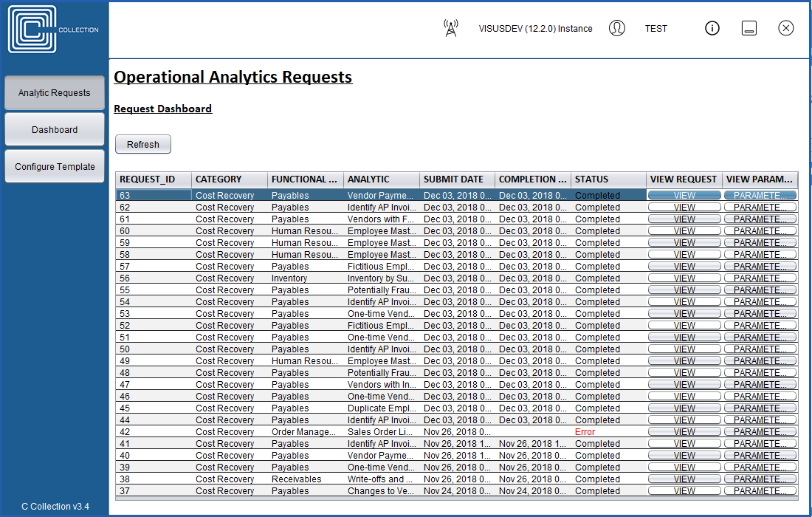The width and height of the screenshot is (812, 517).
Task: Click Operational Analytics Requests heading
Action: (233, 77)
